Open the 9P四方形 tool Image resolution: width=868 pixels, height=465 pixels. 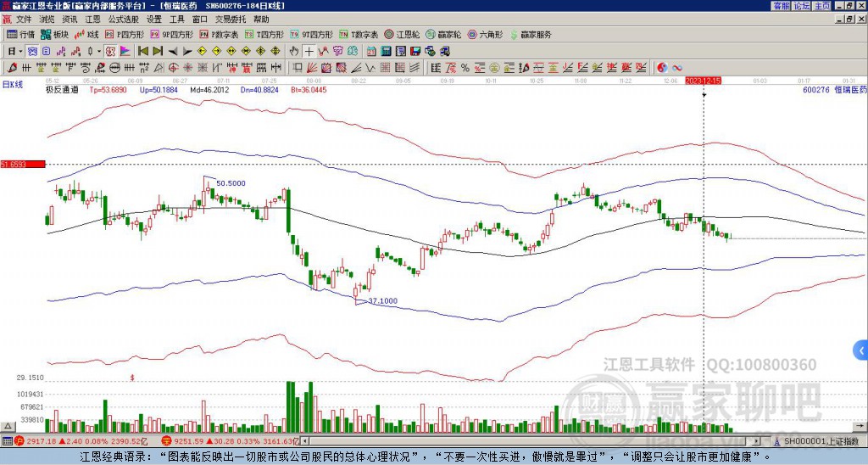pyautogui.click(x=171, y=34)
